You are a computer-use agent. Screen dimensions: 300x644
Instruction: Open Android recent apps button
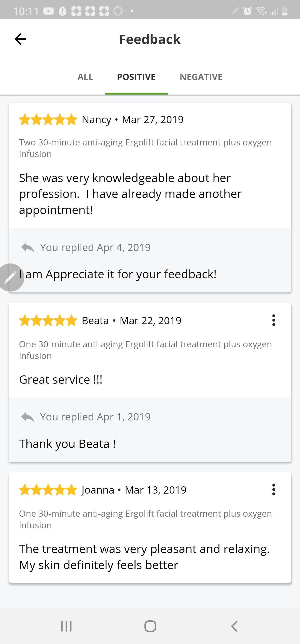pos(66,626)
